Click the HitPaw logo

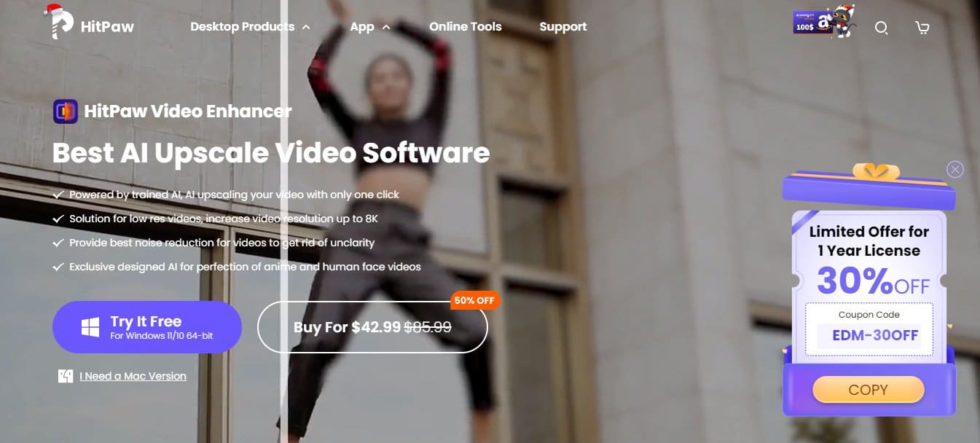point(88,23)
